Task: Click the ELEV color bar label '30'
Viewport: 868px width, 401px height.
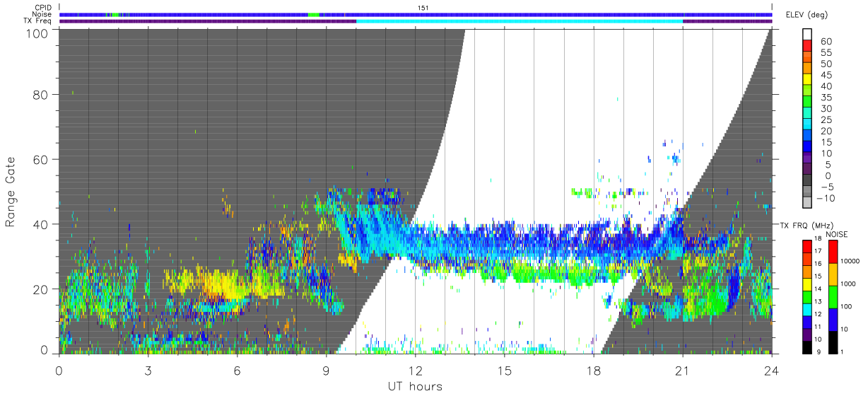Action: click(x=826, y=109)
